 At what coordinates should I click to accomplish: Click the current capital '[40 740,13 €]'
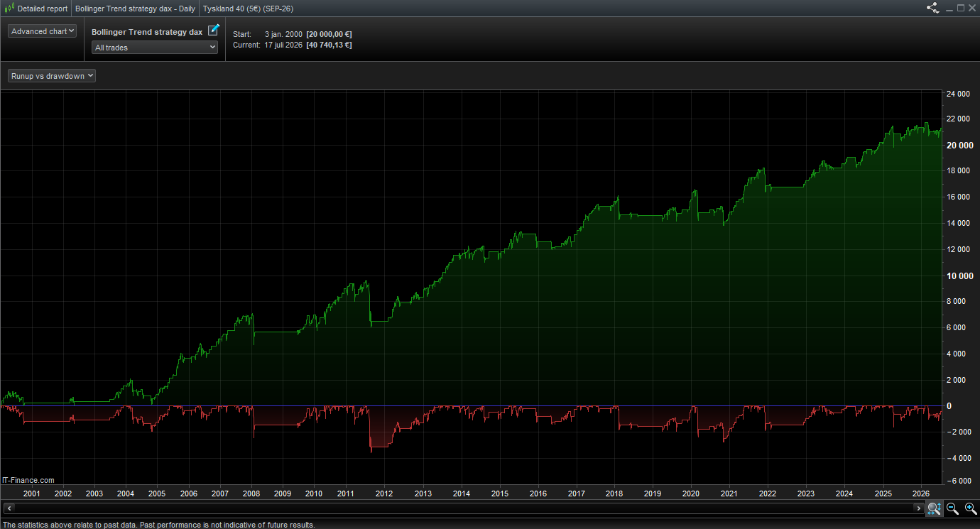(x=329, y=45)
